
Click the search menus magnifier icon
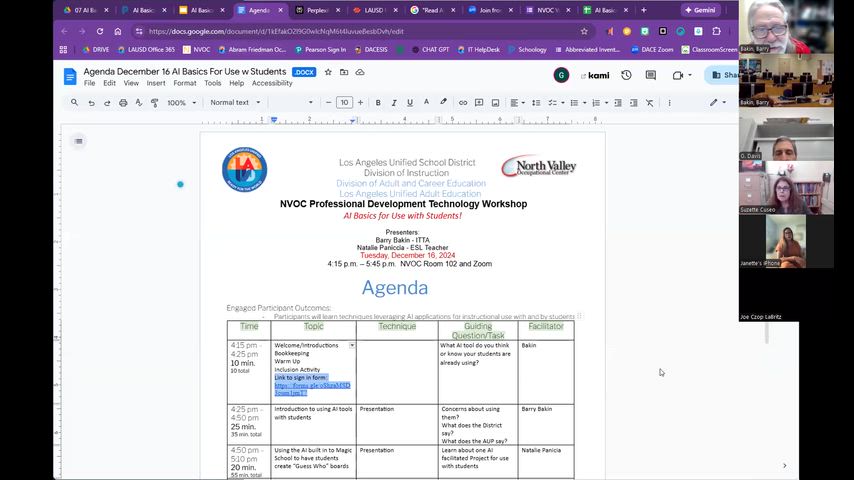(74, 102)
